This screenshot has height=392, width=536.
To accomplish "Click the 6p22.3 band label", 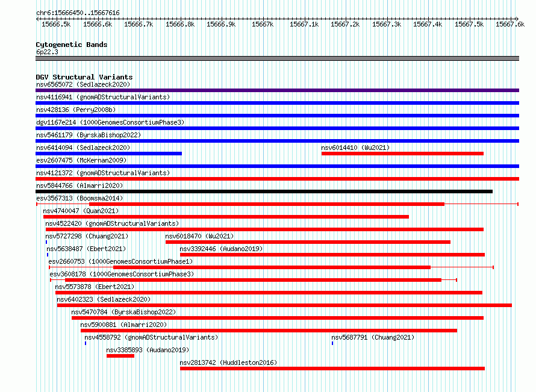I will click(47, 52).
